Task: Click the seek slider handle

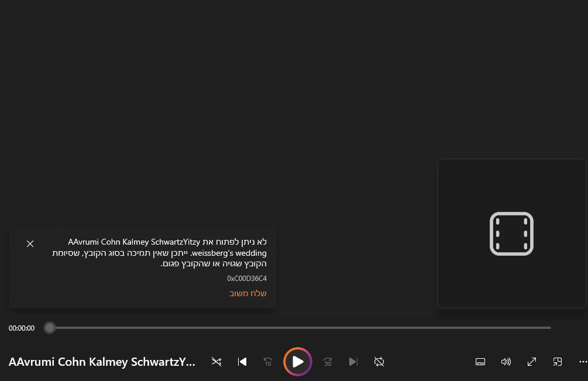Action: (x=50, y=328)
